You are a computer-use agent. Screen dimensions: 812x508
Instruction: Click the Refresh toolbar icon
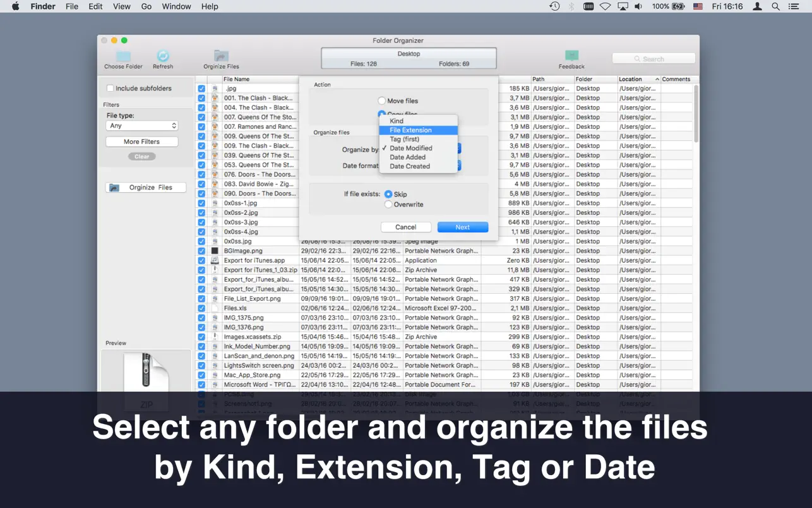point(163,56)
